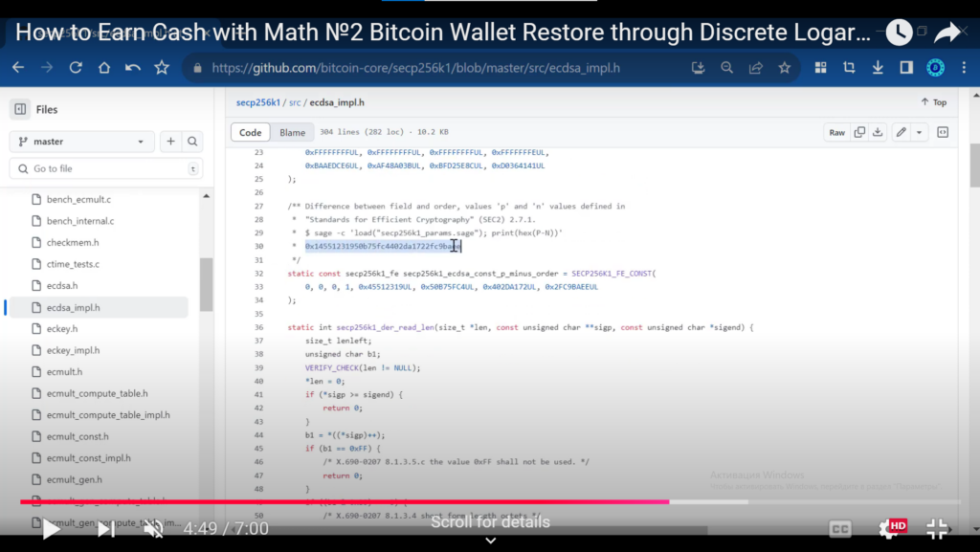Reload the GitHub page
Screen dimensions: 980x552
[76, 67]
